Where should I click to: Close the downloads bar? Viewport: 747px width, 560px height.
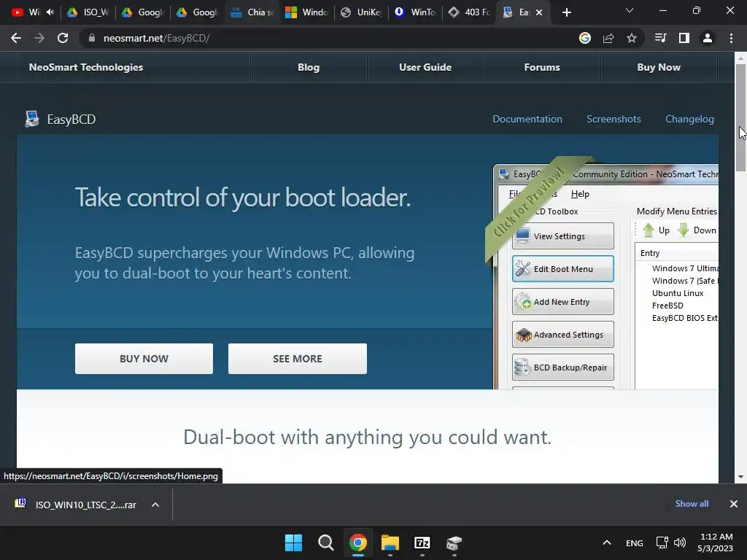click(734, 503)
